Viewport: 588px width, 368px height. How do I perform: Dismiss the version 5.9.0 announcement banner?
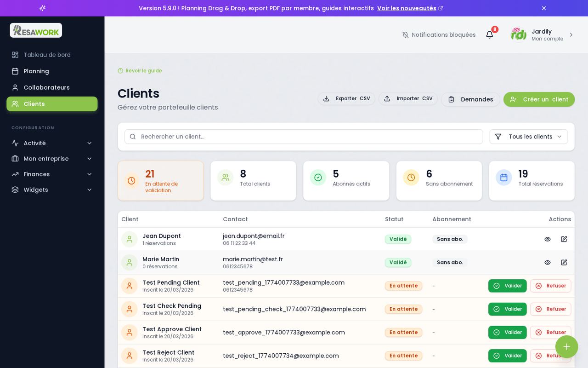544,8
